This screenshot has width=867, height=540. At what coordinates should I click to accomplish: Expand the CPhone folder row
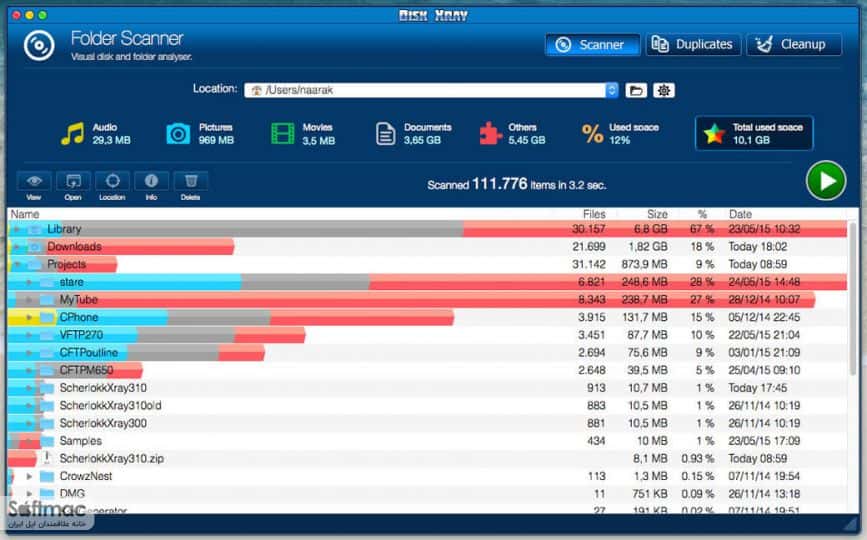29,317
